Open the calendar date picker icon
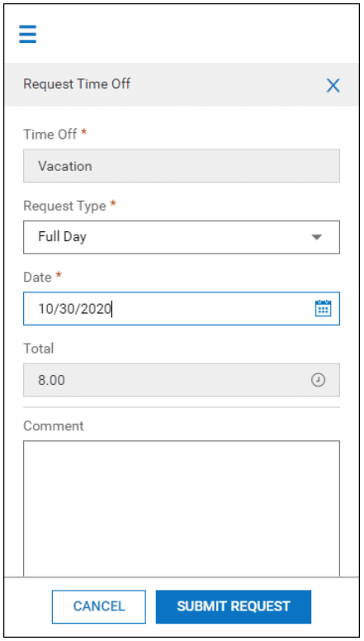 coord(324,308)
